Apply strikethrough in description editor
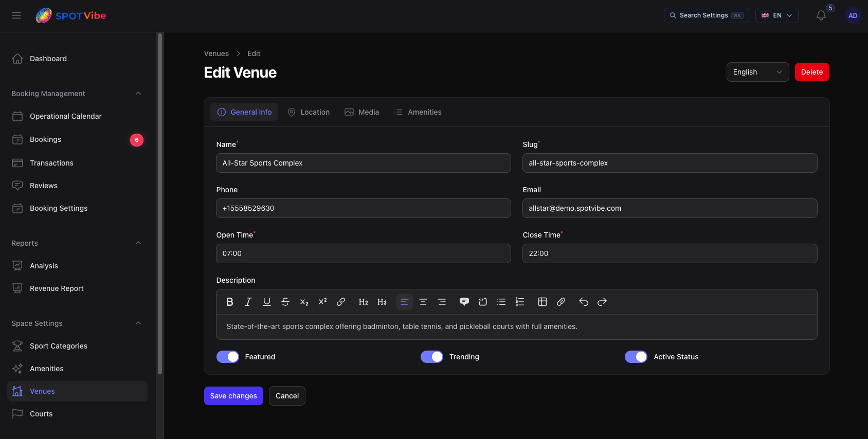Screen dimensions: 868x439 (x=285, y=302)
